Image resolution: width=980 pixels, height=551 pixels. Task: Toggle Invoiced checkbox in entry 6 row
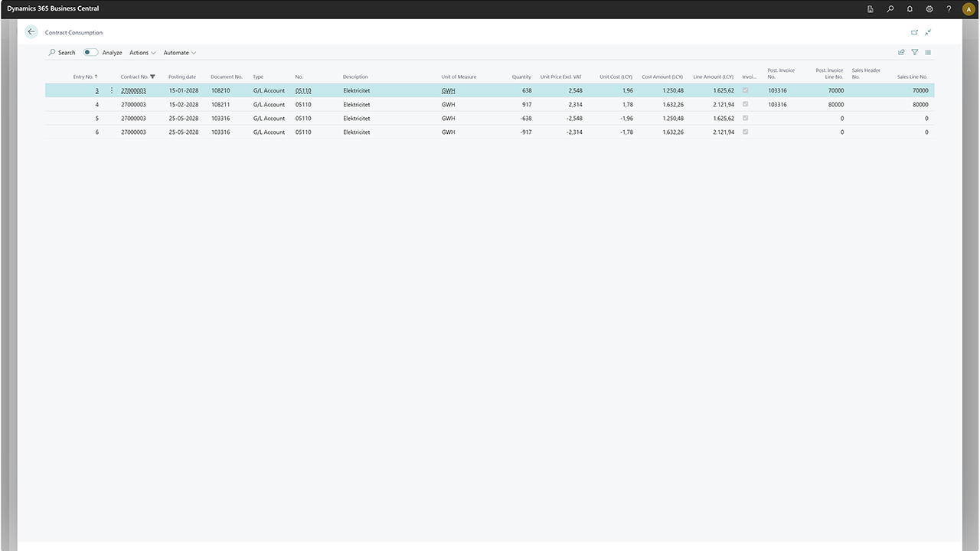(746, 132)
